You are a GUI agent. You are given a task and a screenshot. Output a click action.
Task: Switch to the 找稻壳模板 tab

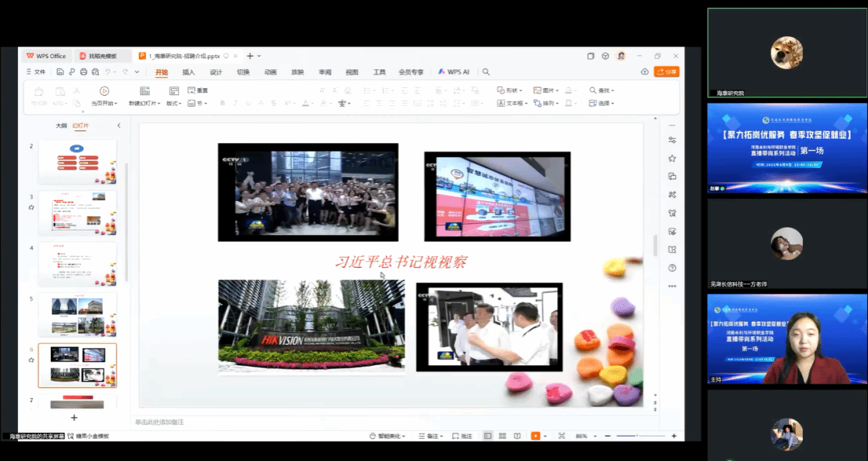(102, 56)
